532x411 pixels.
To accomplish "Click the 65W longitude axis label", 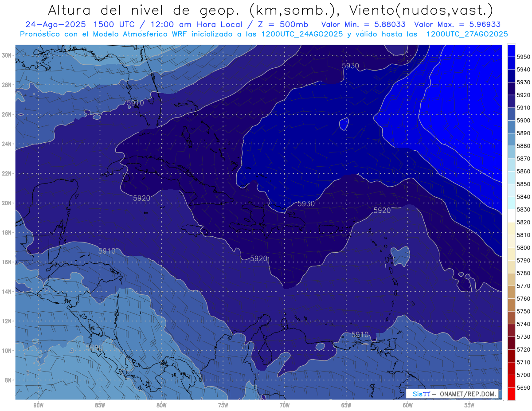I will tap(346, 405).
